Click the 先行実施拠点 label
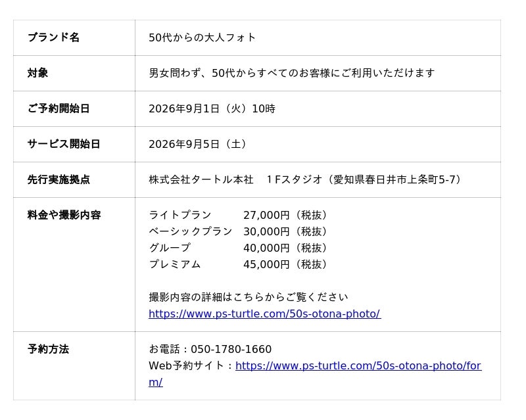Screen dimensions: 526x420 click(59, 179)
